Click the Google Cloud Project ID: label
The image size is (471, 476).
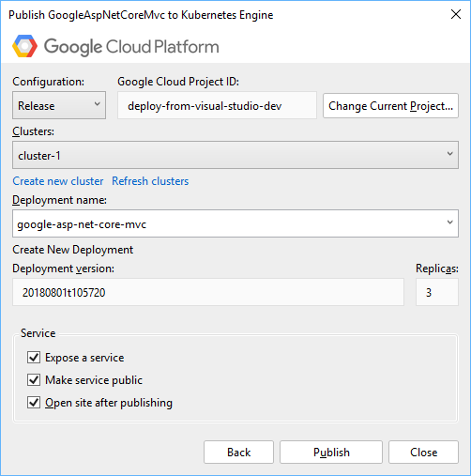pos(178,82)
